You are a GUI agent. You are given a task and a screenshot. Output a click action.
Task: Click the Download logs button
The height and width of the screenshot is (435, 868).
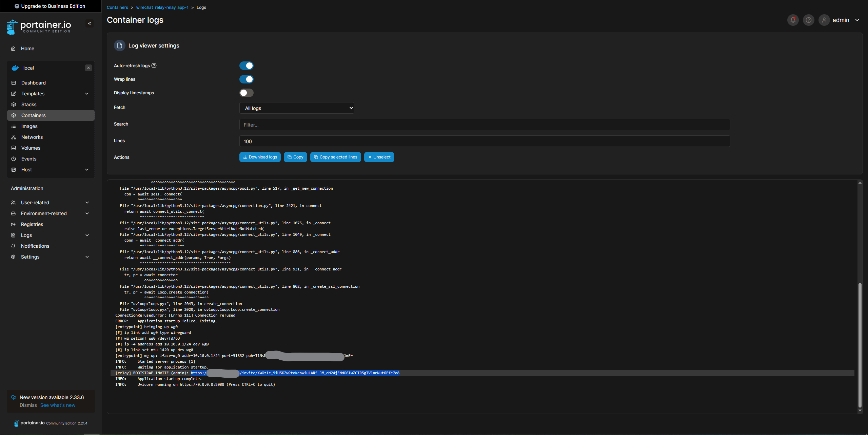260,157
